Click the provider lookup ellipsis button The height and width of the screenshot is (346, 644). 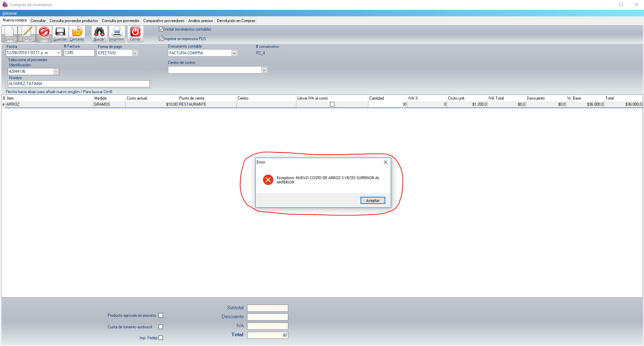pos(56,71)
